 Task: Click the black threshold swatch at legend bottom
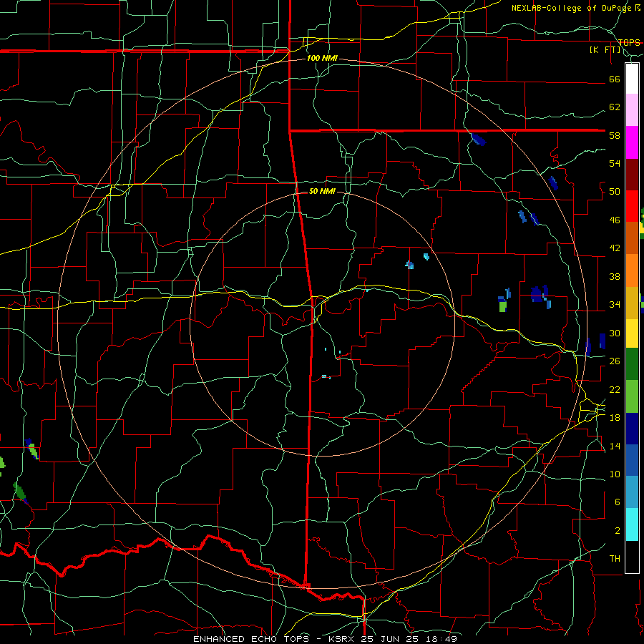pyautogui.click(x=632, y=557)
